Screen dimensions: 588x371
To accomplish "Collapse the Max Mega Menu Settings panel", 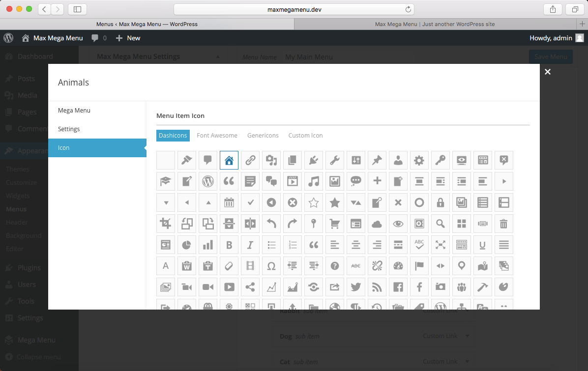I will tap(218, 57).
